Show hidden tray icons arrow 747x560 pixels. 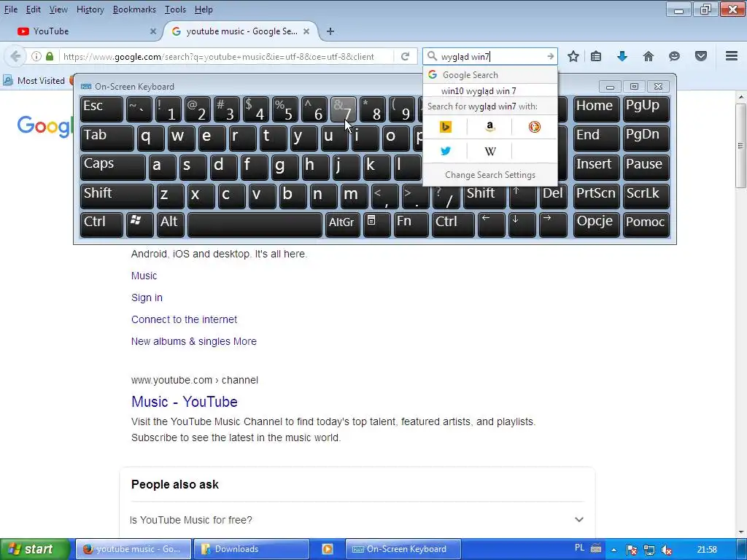pyautogui.click(x=614, y=550)
